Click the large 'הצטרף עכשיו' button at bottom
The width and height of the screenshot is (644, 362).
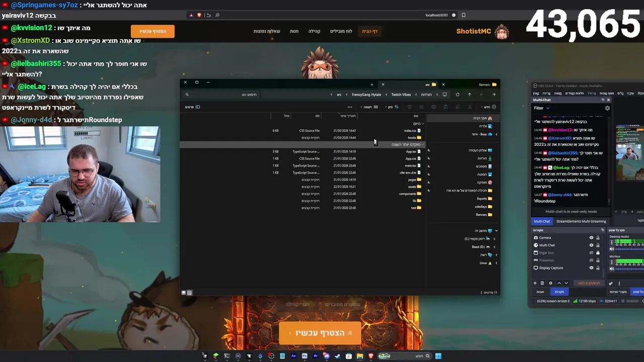320,333
